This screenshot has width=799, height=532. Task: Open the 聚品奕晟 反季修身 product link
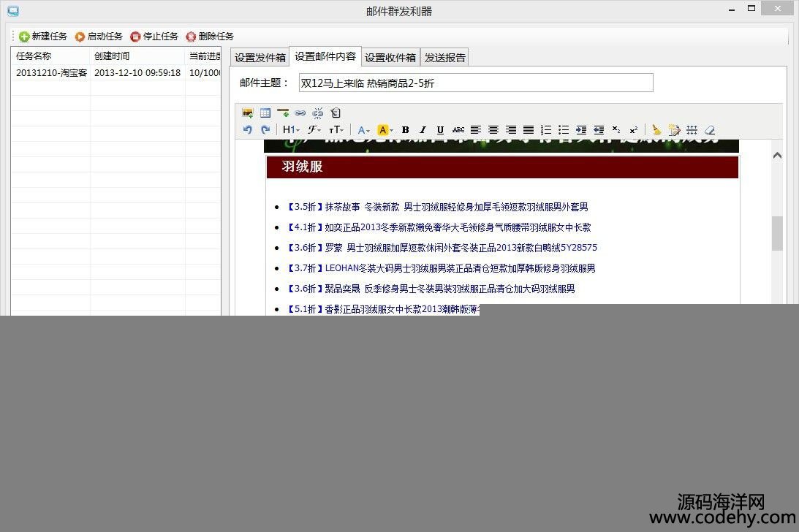(431, 289)
